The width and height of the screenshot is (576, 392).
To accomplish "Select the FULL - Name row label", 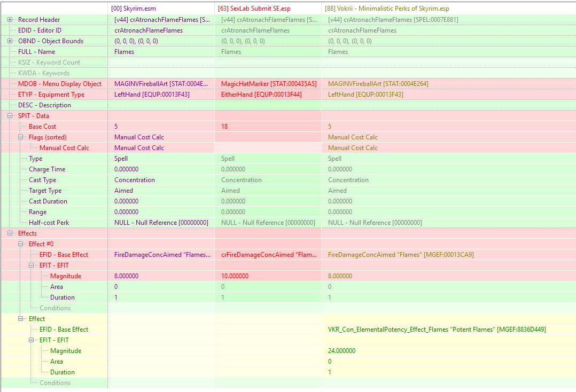I will 36,52.
